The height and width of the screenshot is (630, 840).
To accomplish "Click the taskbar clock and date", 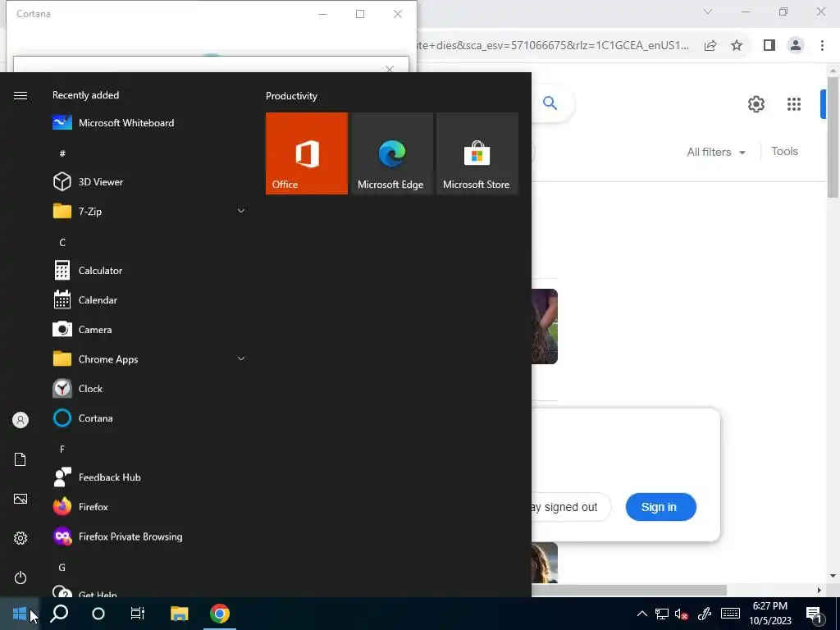I will (769, 614).
